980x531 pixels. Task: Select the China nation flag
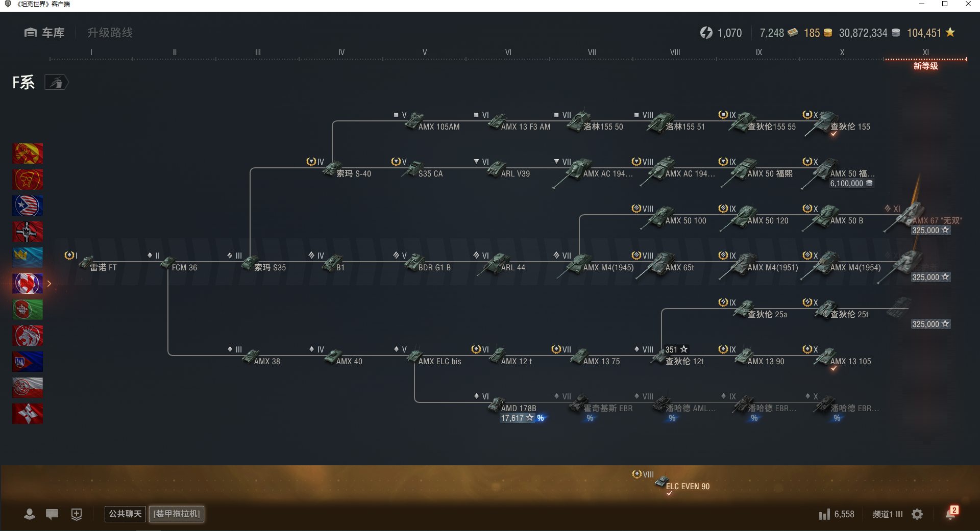(28, 154)
